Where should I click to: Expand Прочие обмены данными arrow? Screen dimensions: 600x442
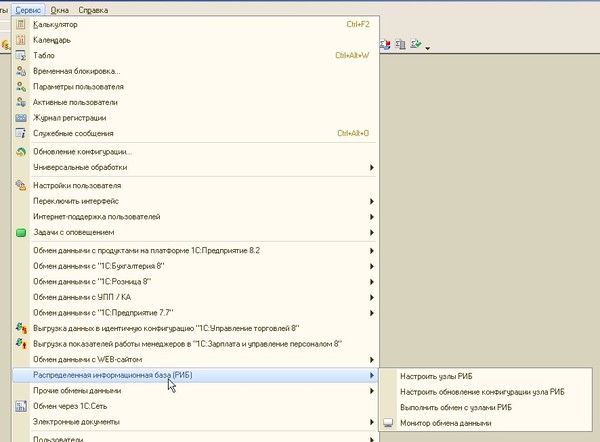click(x=372, y=391)
